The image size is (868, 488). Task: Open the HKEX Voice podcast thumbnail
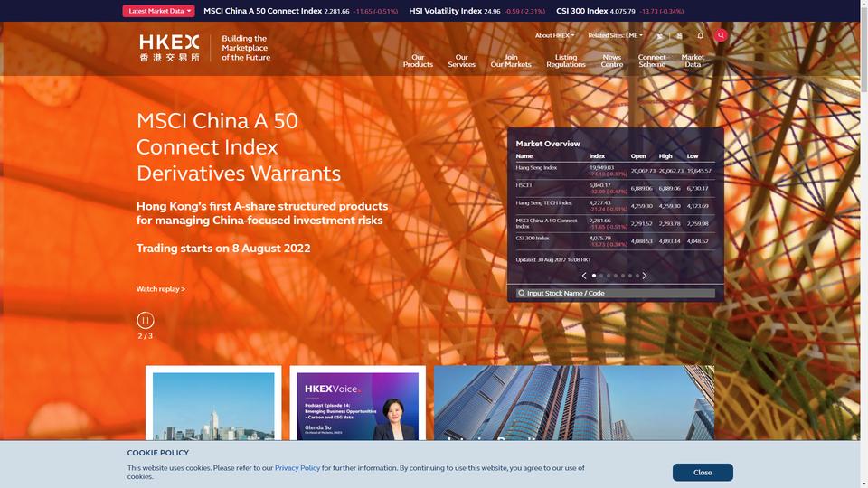[x=358, y=406]
